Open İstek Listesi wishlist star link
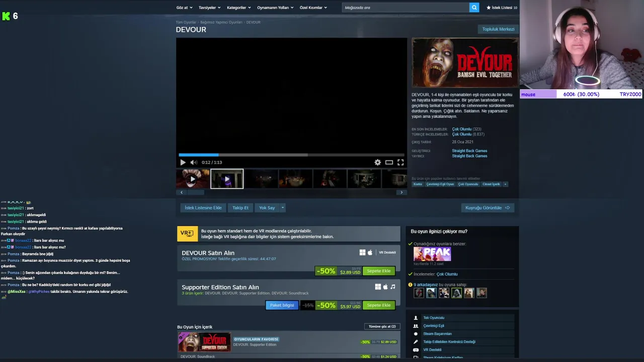644x362 pixels. click(x=502, y=8)
